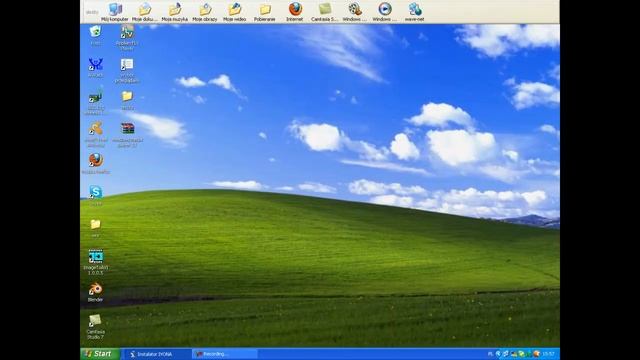Open Moje obrazy folder in toolbar
The width and height of the screenshot is (640, 360).
(205, 12)
